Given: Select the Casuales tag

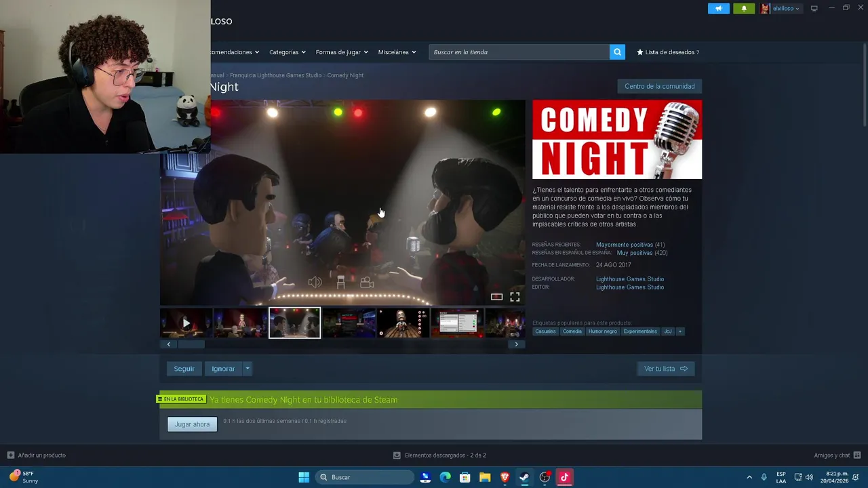Looking at the screenshot, I should [x=545, y=331].
